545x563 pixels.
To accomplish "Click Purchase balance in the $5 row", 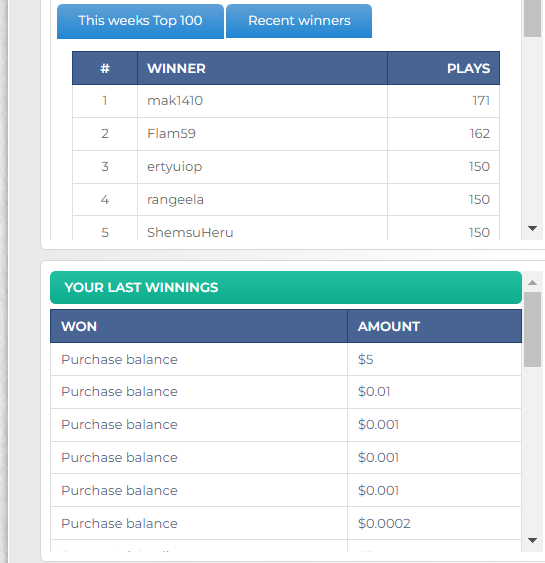I will click(120, 359).
